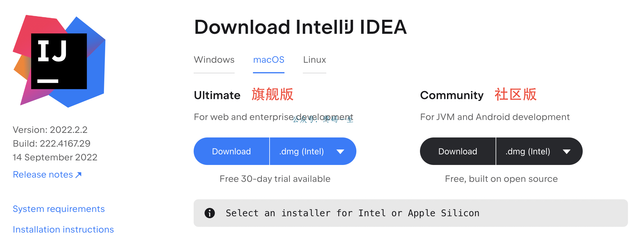Image resolution: width=644 pixels, height=244 pixels.
Task: Click the Community dropdown triangle arrow
Action: click(x=567, y=151)
